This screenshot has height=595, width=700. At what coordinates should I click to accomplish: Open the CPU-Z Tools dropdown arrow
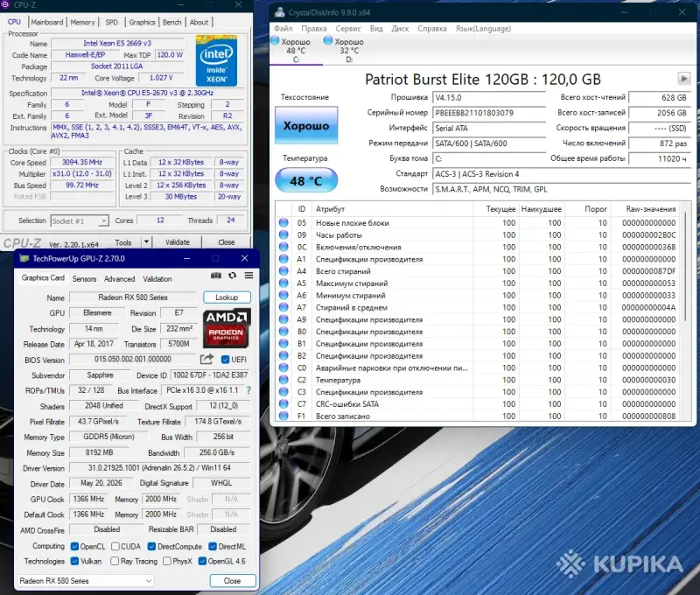point(146,241)
